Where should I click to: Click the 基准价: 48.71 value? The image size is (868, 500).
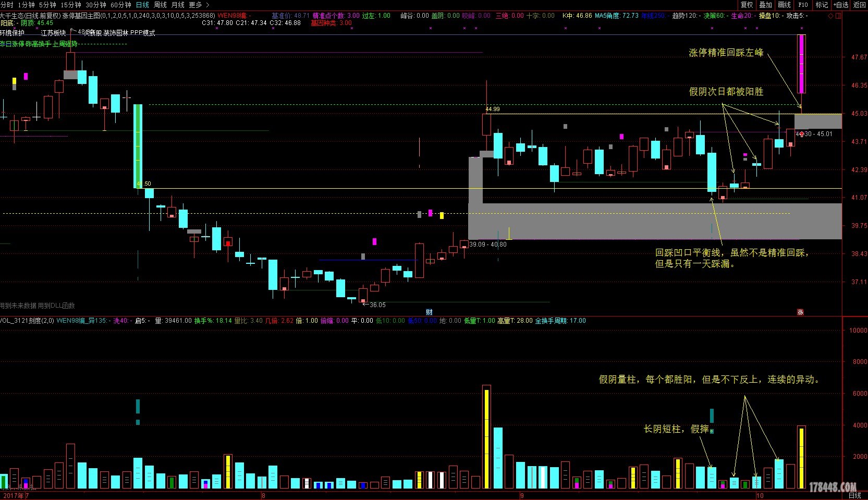[x=290, y=16]
